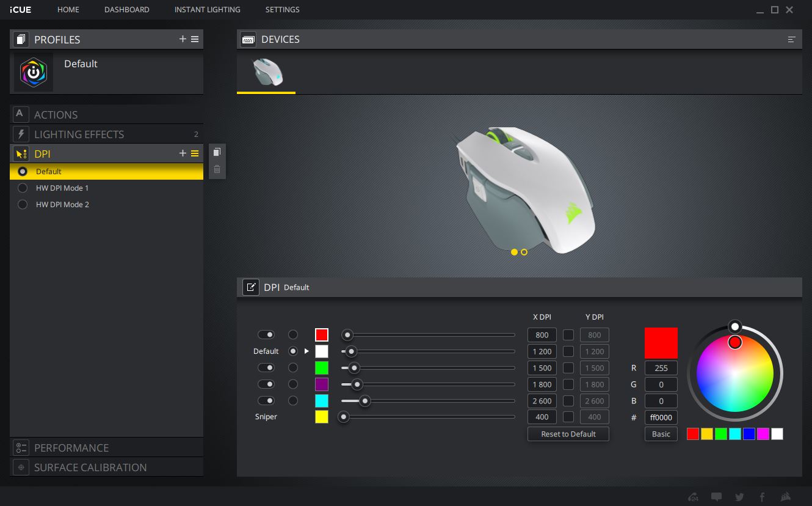Select the cyan DPI stage color
The image size is (812, 506).
coord(322,401)
